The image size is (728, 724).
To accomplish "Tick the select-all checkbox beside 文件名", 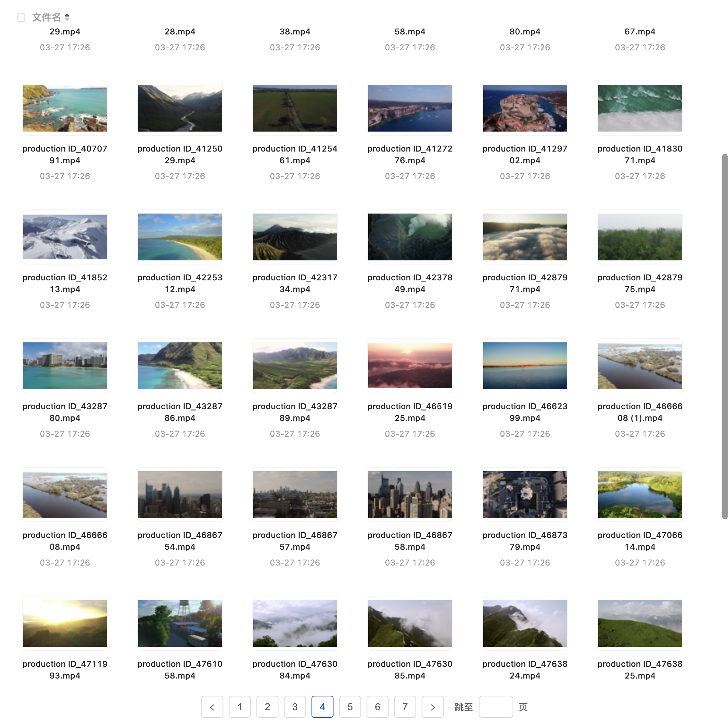I will tap(21, 17).
